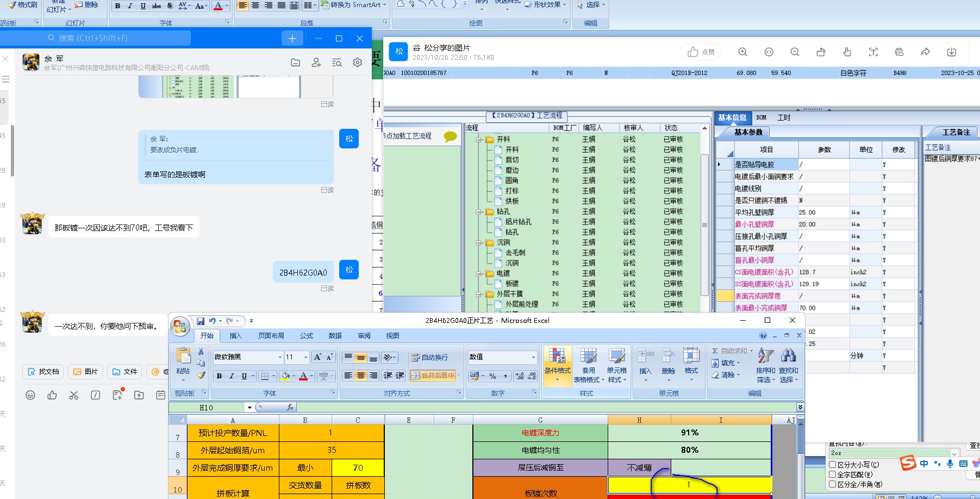This screenshot has width=980, height=499.
Task: Forward the shared image using arrow icon
Action: tap(925, 52)
